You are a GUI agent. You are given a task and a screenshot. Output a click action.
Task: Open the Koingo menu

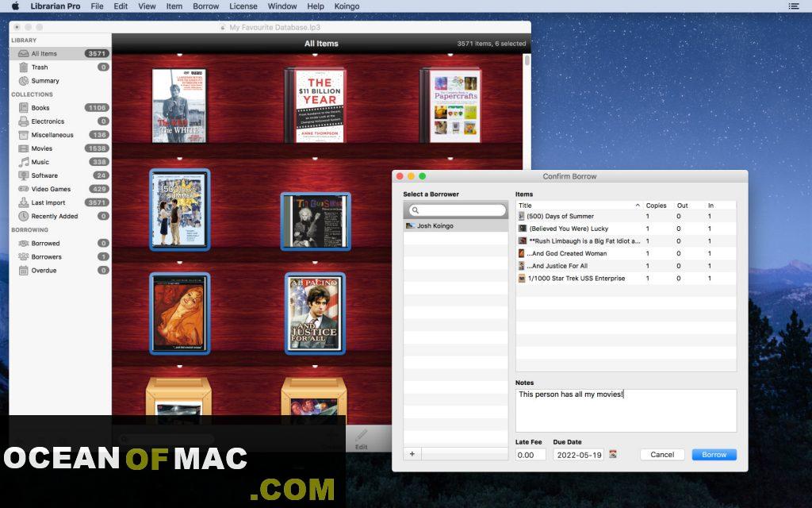(x=347, y=6)
